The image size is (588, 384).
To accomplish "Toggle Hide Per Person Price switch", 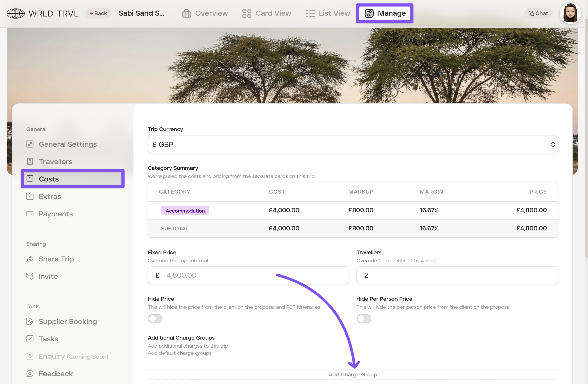I will (363, 319).
